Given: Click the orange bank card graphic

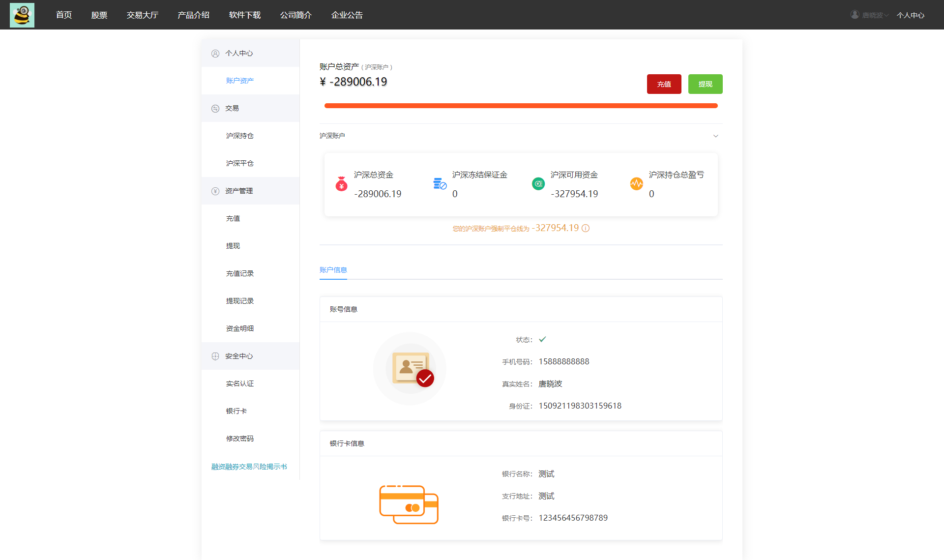Looking at the screenshot, I should click(409, 503).
